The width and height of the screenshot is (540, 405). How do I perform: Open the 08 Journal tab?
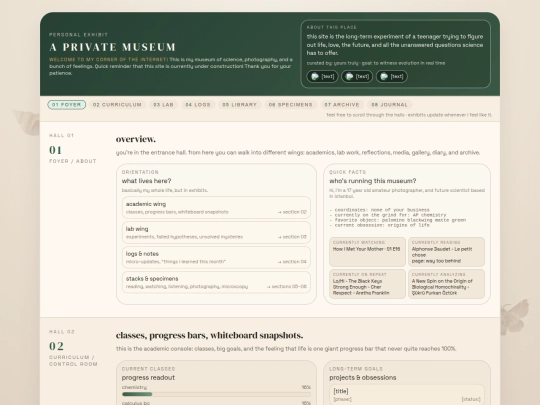tap(389, 105)
